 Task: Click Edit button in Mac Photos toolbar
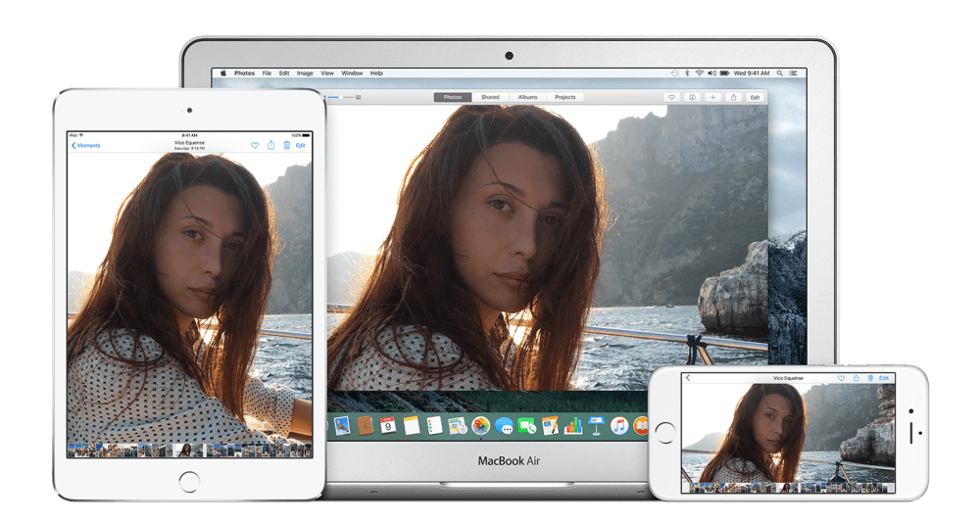pyautogui.click(x=755, y=98)
